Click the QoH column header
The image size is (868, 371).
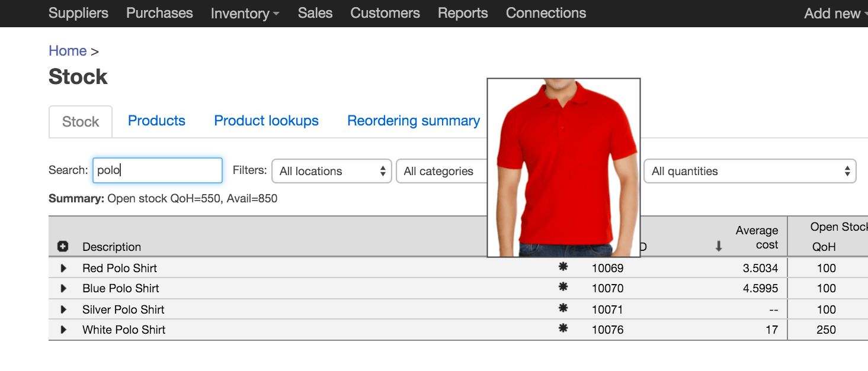pyautogui.click(x=824, y=247)
